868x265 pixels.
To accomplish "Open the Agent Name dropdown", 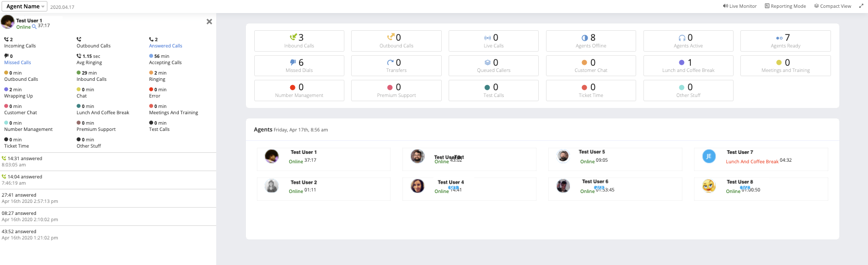I will click(24, 6).
